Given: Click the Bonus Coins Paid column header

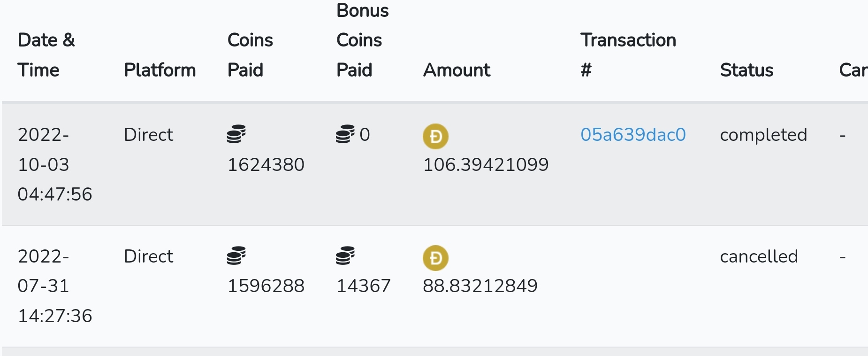Looking at the screenshot, I should point(363,40).
